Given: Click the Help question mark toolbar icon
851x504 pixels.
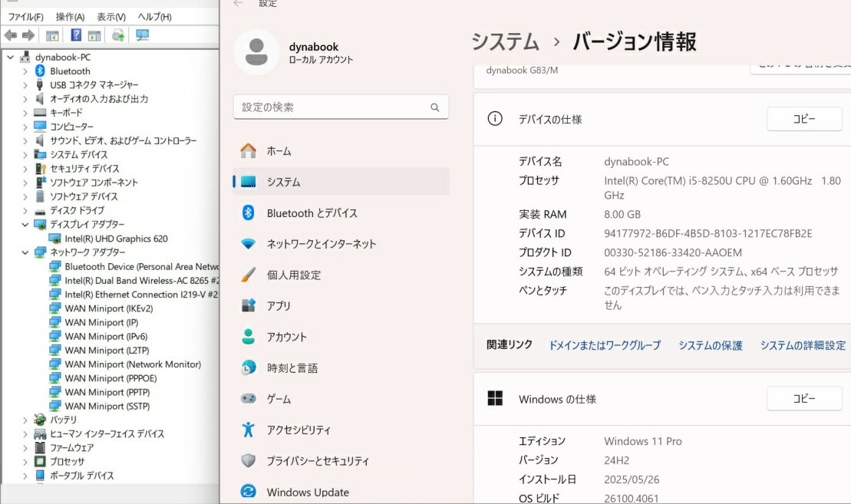Looking at the screenshot, I should 76,35.
